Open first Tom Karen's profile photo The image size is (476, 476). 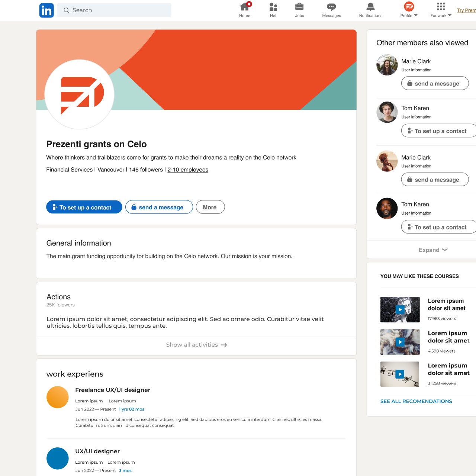pos(387,112)
